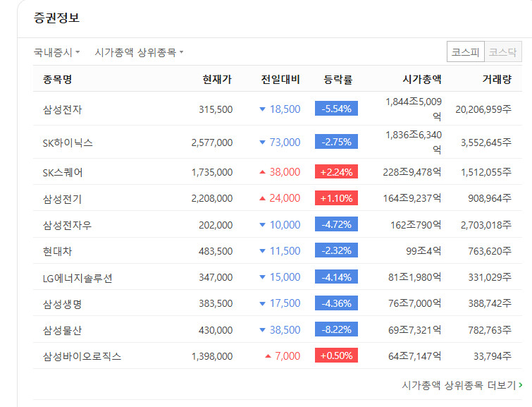Click the 315,500 current price value
The width and height of the screenshot is (532, 407).
pyautogui.click(x=216, y=109)
